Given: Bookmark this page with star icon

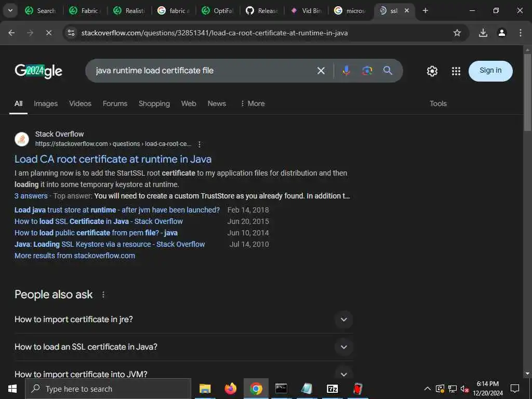Looking at the screenshot, I should click(x=457, y=33).
